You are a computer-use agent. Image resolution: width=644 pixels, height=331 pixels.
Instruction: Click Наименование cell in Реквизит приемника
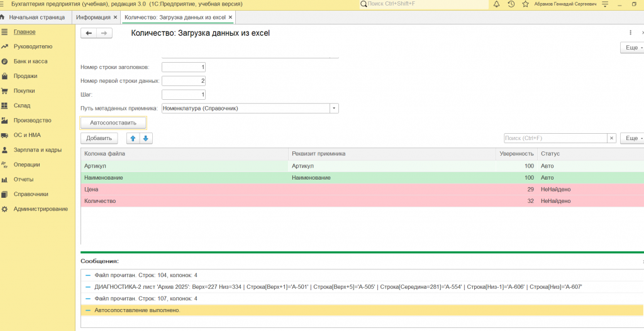point(392,178)
